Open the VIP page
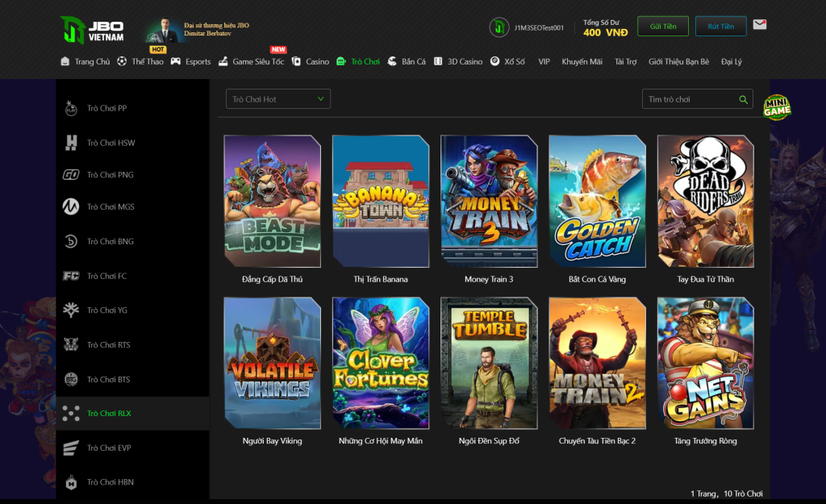Image resolution: width=826 pixels, height=504 pixels. click(x=544, y=61)
